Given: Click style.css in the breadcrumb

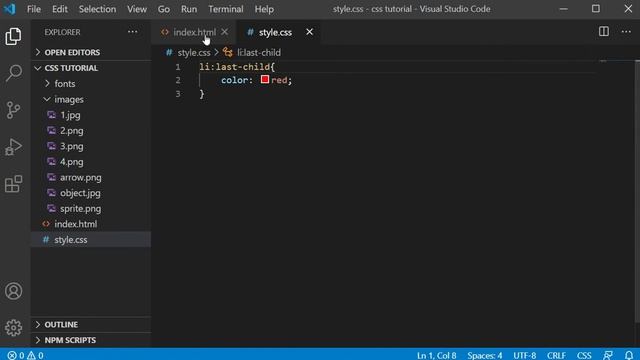Looking at the screenshot, I should pos(194,52).
